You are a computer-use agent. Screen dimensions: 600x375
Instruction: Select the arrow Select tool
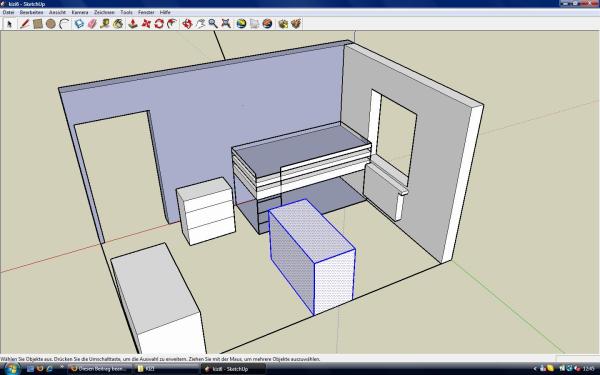[x=10, y=24]
